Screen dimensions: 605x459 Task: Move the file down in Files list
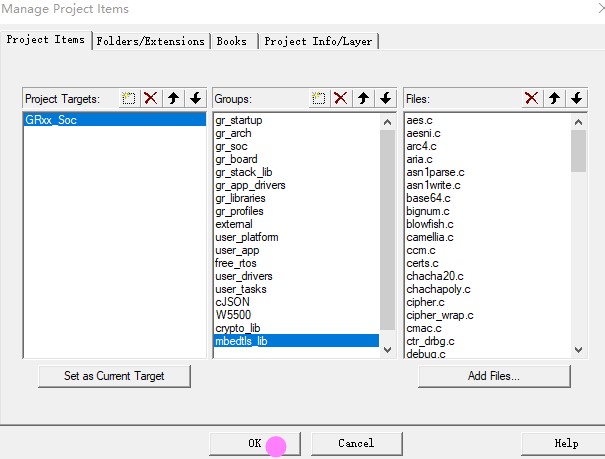click(576, 98)
